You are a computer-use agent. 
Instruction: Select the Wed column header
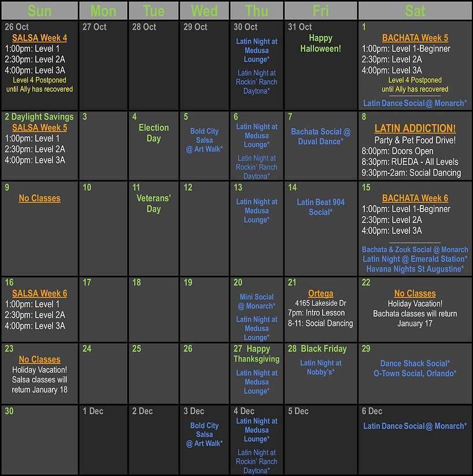coord(204,10)
